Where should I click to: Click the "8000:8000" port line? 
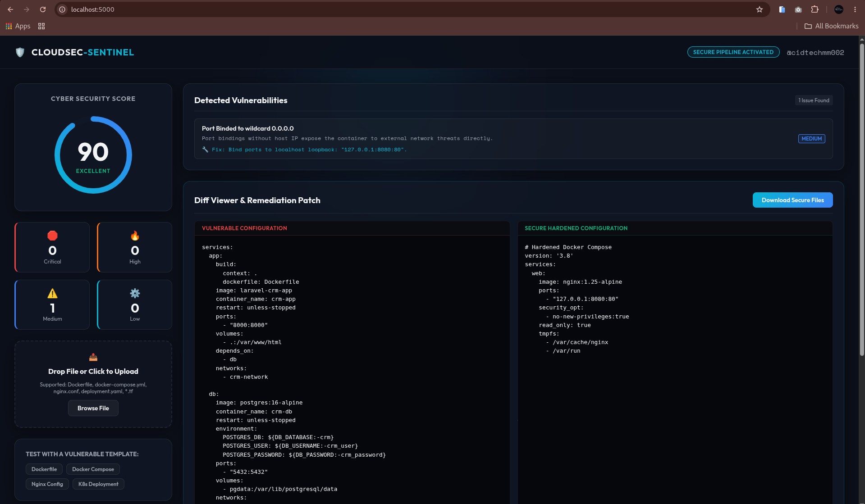[245, 325]
